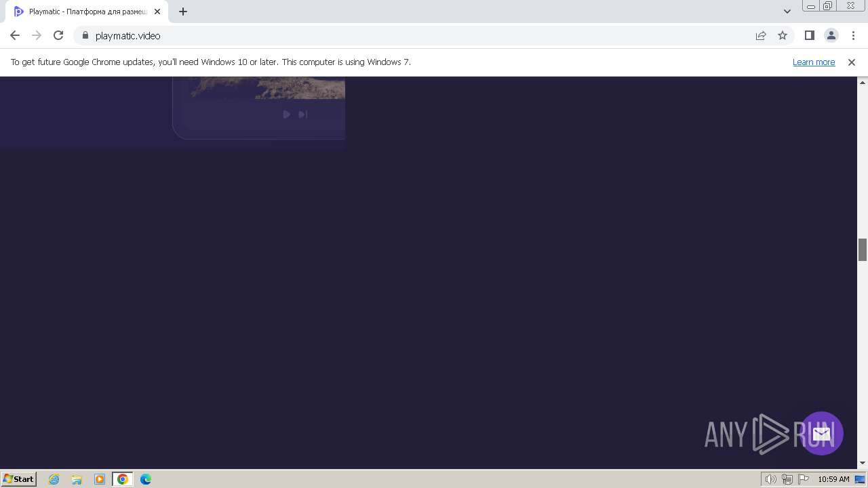Image resolution: width=868 pixels, height=488 pixels.
Task: Go back to the previous page
Action: (x=15, y=35)
